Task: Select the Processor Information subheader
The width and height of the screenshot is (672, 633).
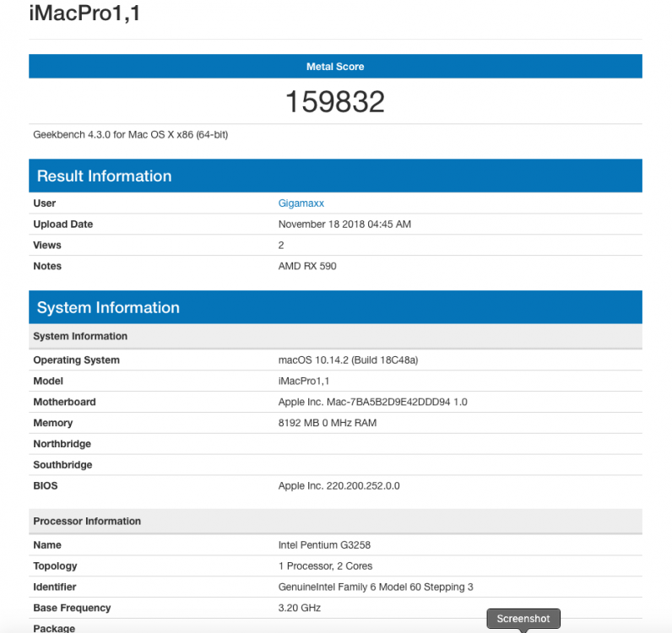Action: (x=335, y=521)
